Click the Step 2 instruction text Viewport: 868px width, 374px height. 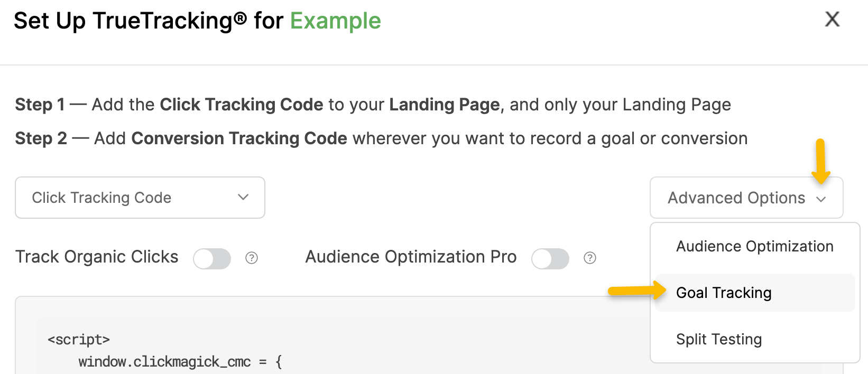381,138
